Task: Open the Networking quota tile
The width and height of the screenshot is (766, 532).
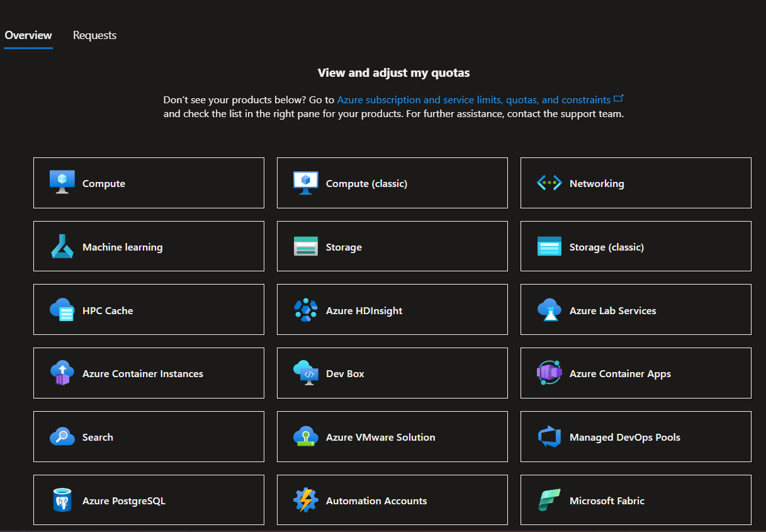Action: coord(636,183)
